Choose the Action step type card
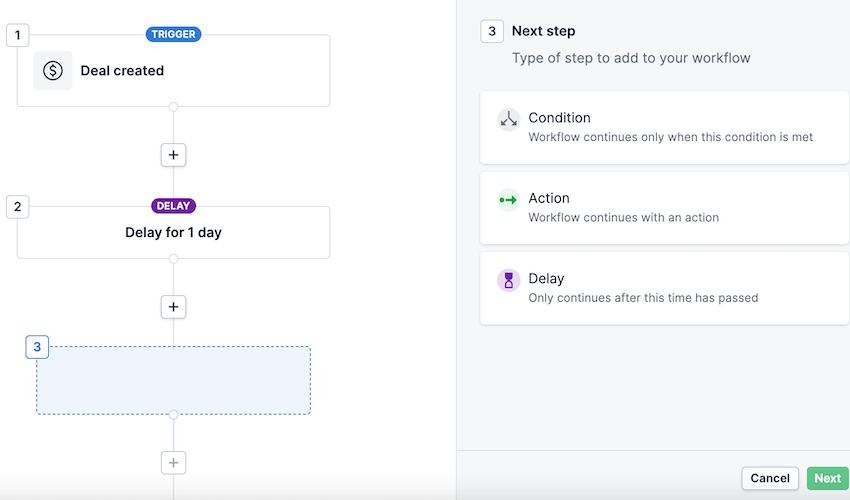The width and height of the screenshot is (850, 500). tap(664, 208)
